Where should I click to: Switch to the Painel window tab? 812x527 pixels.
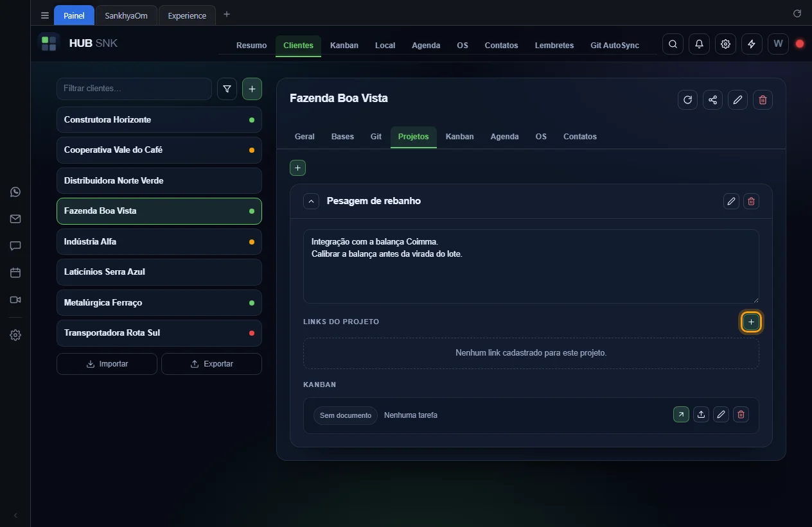tap(74, 15)
